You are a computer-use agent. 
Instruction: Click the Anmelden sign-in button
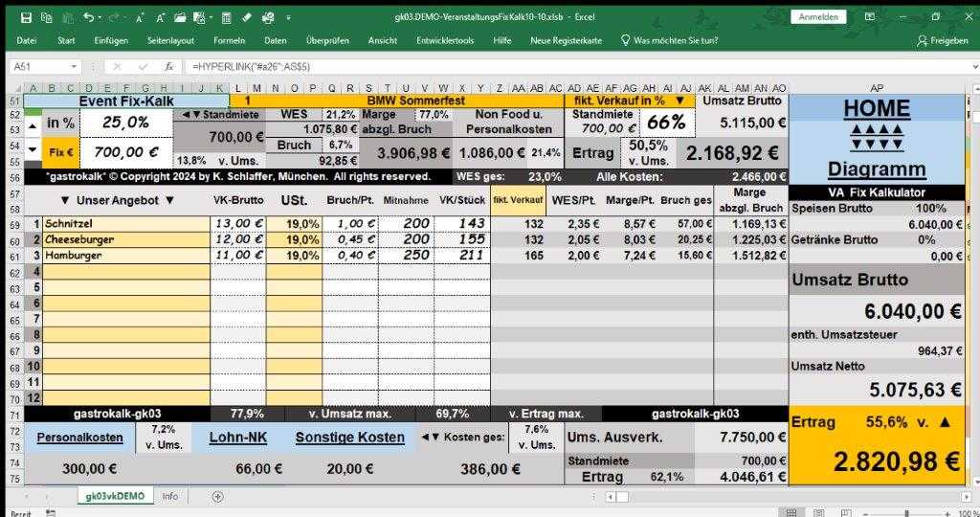coord(817,17)
